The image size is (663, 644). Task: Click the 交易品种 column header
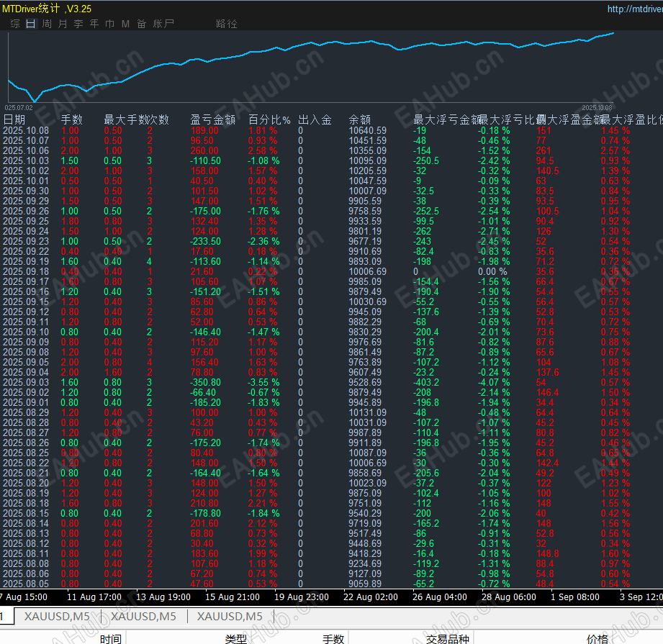[x=447, y=638]
